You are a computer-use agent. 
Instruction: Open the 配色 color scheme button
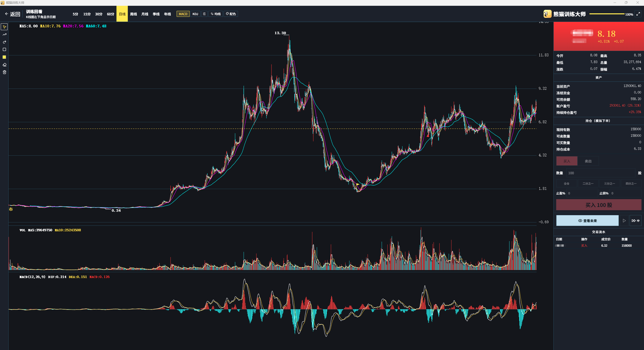(231, 14)
